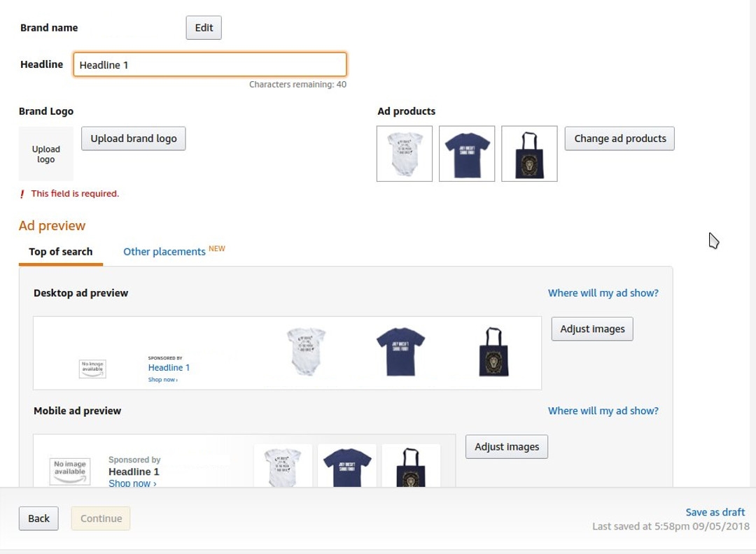Click Adjust images for the mobile preview

(x=506, y=446)
